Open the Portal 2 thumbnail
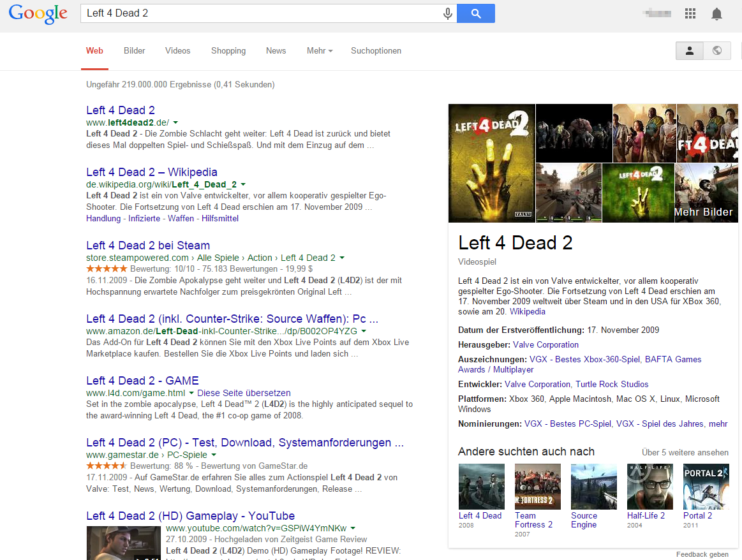 706,486
